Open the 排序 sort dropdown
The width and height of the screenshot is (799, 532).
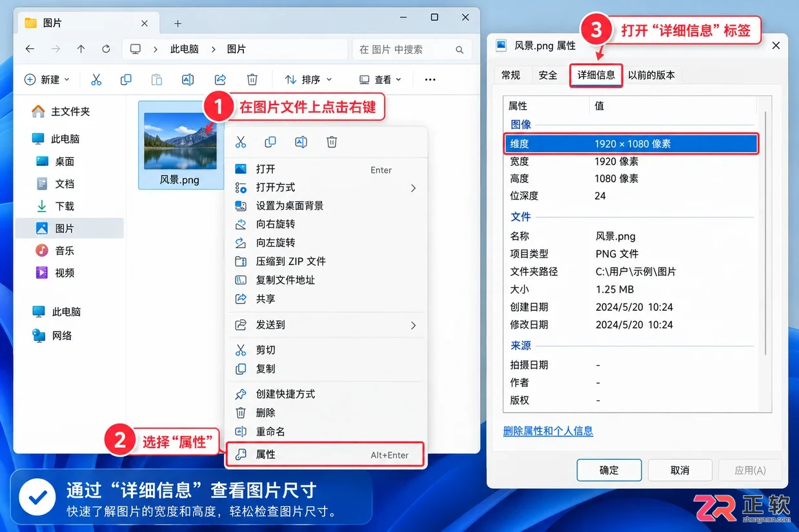(308, 79)
